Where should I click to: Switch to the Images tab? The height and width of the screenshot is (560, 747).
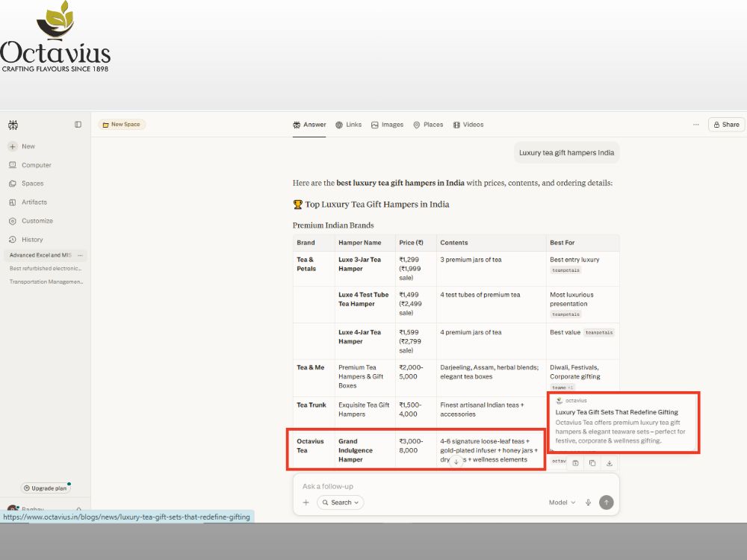(387, 125)
